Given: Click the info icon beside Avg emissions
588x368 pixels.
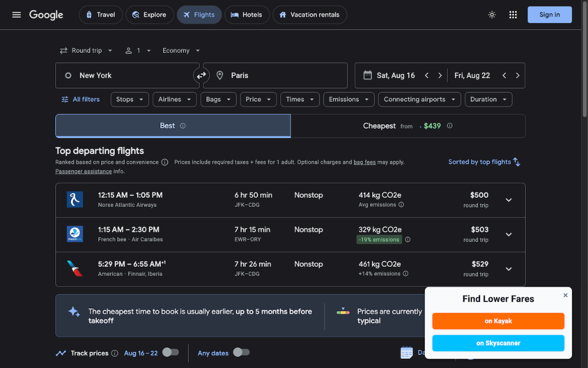Looking at the screenshot, I should click(401, 205).
